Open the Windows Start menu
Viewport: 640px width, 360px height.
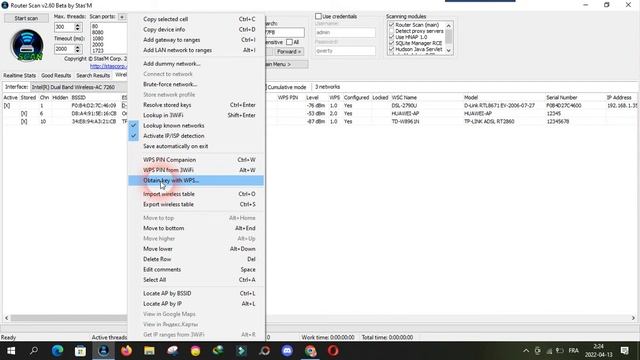(x=11, y=351)
